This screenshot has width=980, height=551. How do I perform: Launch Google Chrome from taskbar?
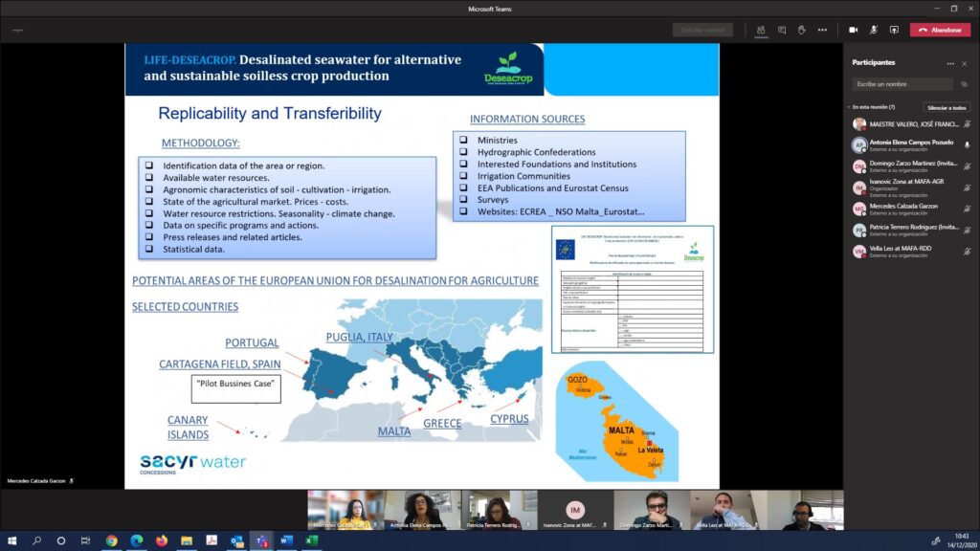coord(111,540)
